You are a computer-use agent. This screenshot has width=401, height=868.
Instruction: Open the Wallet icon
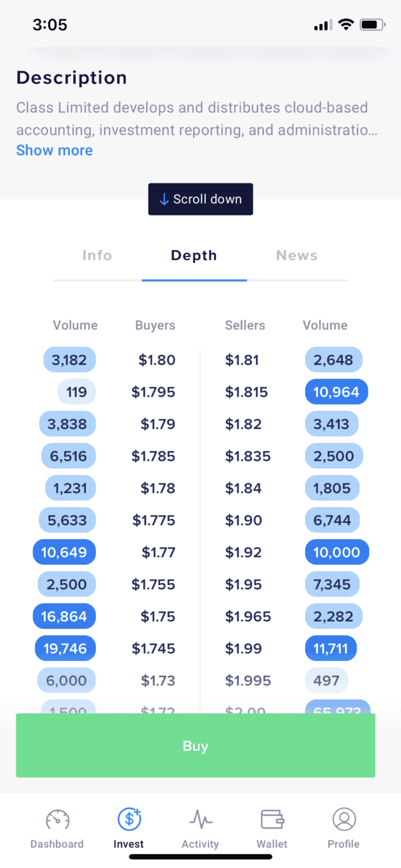point(273,819)
